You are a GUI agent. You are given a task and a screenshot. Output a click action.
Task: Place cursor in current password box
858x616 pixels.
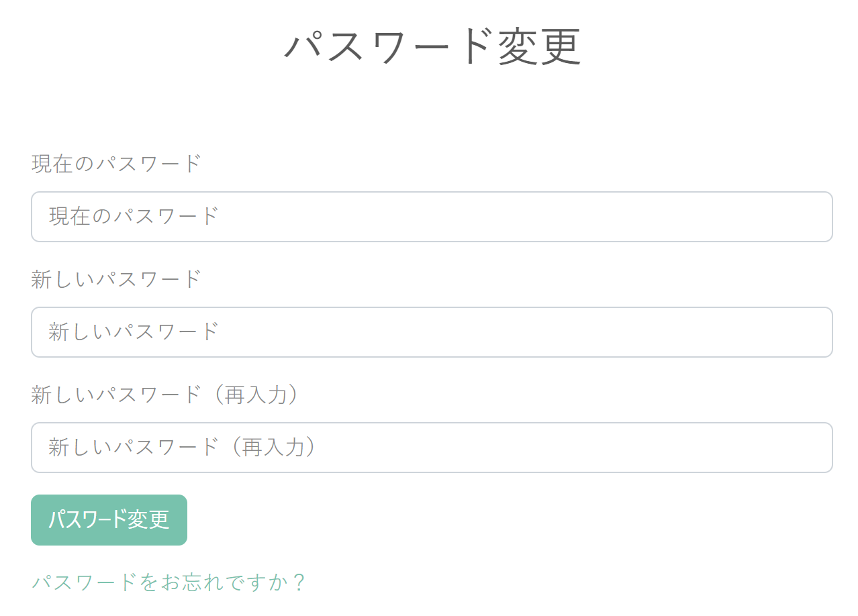(x=431, y=217)
